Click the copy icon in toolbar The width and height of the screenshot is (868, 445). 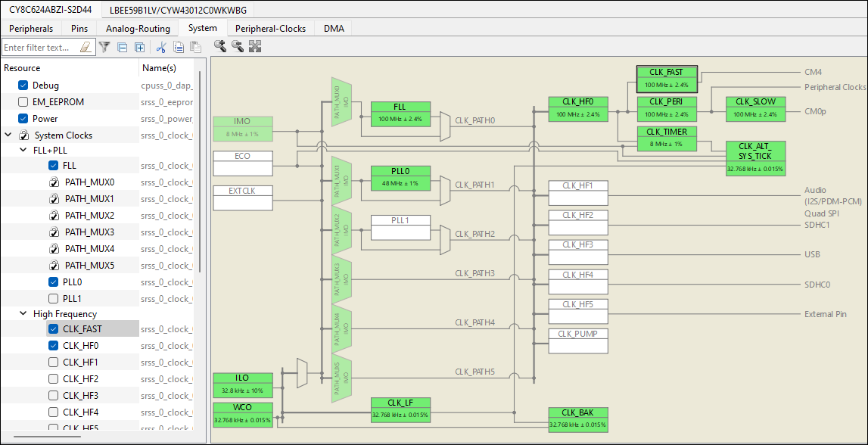179,47
